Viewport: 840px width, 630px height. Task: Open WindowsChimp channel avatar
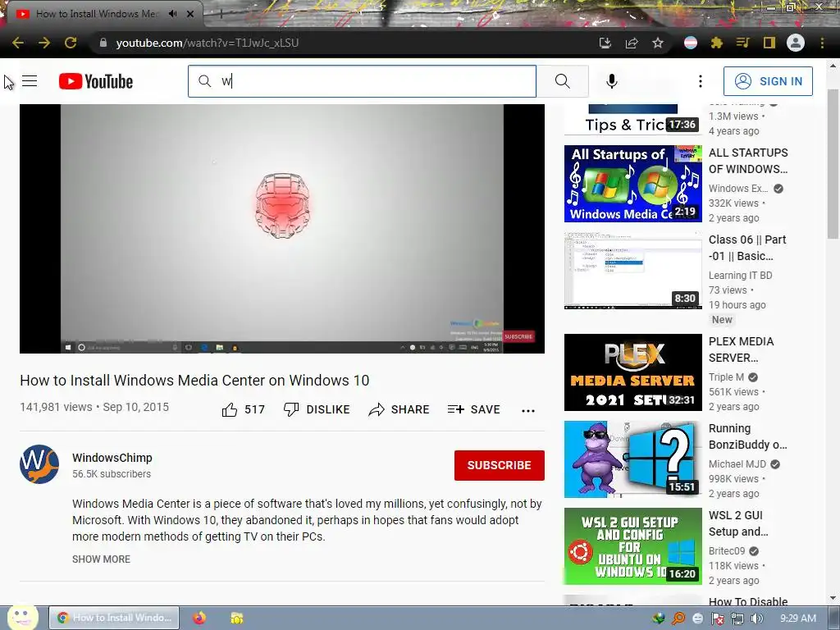39,464
